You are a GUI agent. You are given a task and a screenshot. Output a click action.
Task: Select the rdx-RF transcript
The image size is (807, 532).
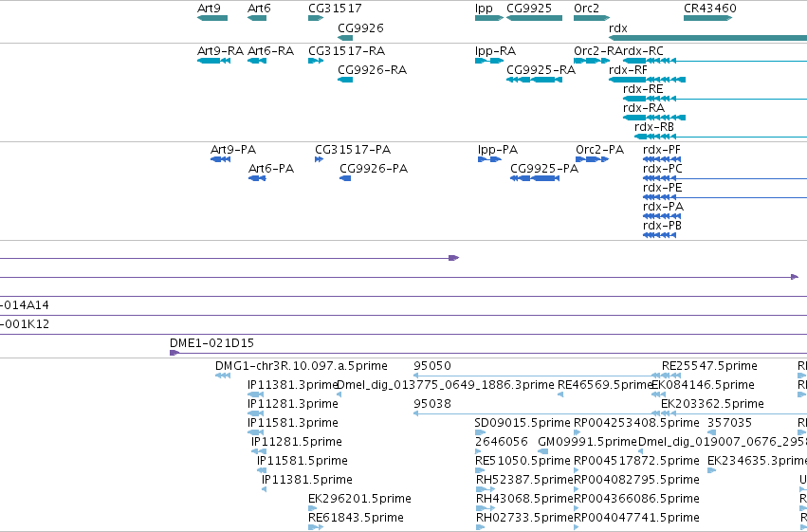(x=647, y=80)
